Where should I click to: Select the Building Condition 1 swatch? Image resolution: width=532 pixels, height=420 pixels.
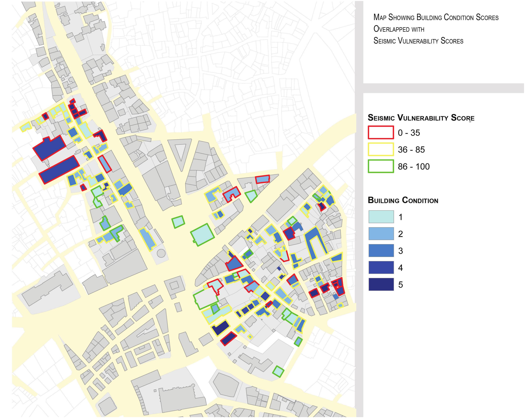click(381, 217)
